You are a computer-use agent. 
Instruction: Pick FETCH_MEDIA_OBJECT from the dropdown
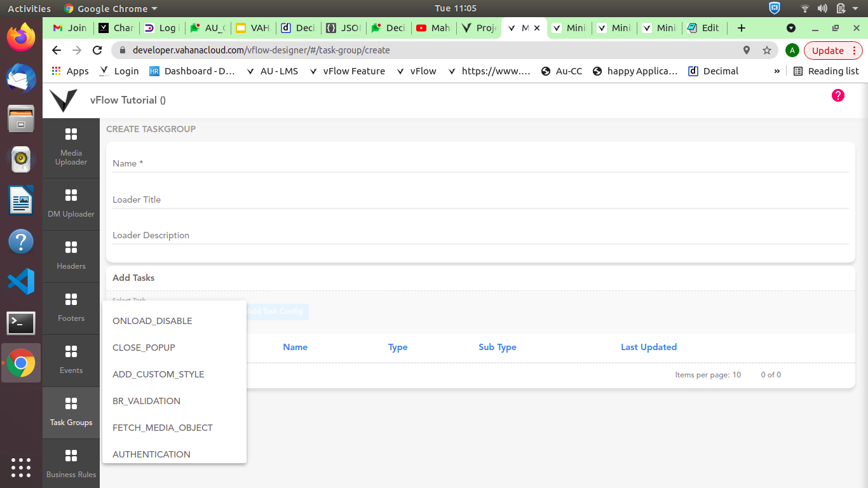coord(174,428)
